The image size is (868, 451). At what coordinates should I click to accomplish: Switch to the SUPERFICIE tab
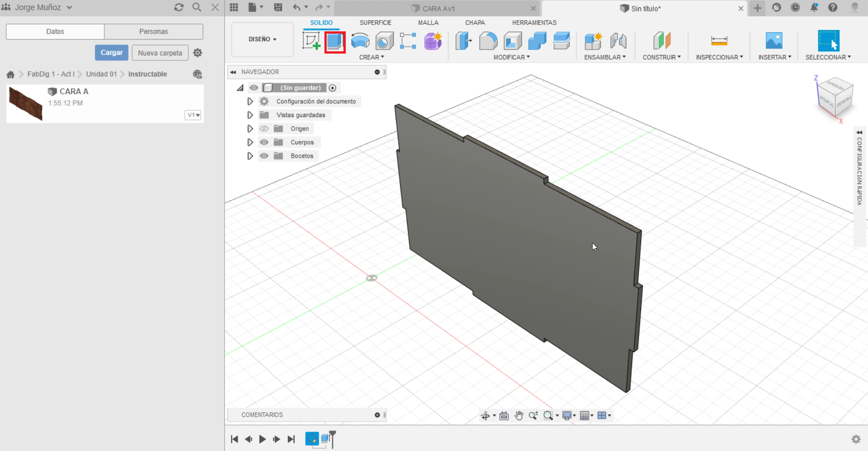pyautogui.click(x=375, y=22)
